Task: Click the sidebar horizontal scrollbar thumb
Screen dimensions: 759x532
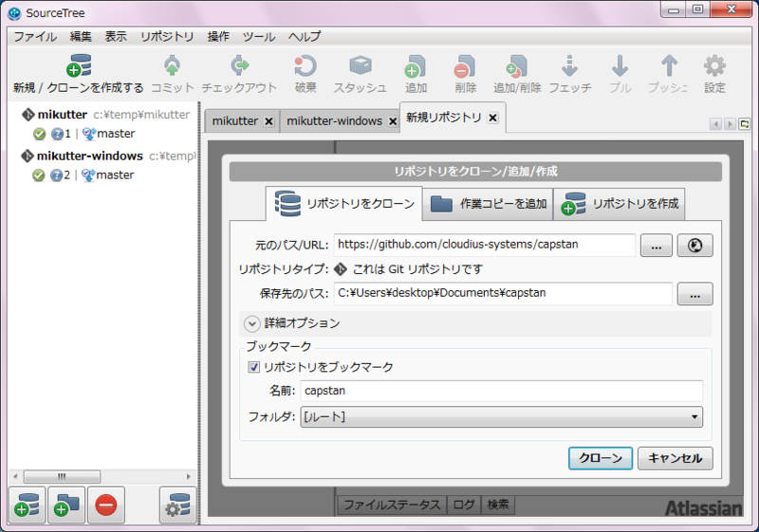Action: [x=62, y=476]
